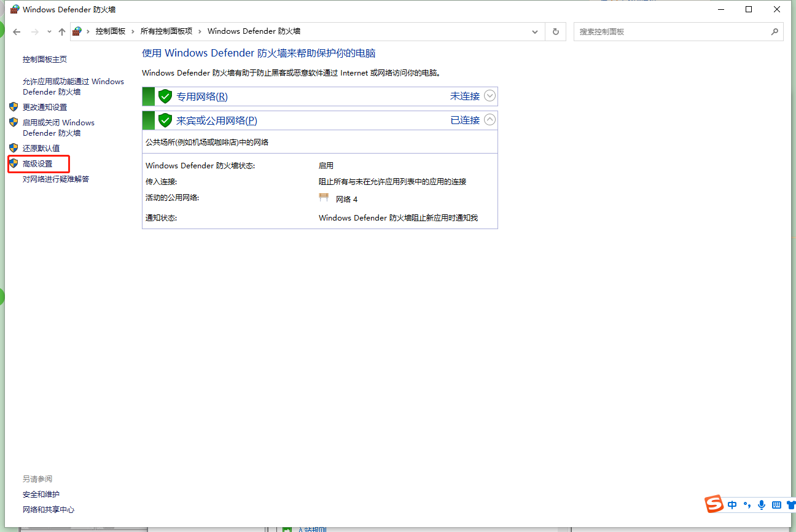Open Sogou voice input via the microphone icon
This screenshot has width=796, height=532.
[762, 504]
